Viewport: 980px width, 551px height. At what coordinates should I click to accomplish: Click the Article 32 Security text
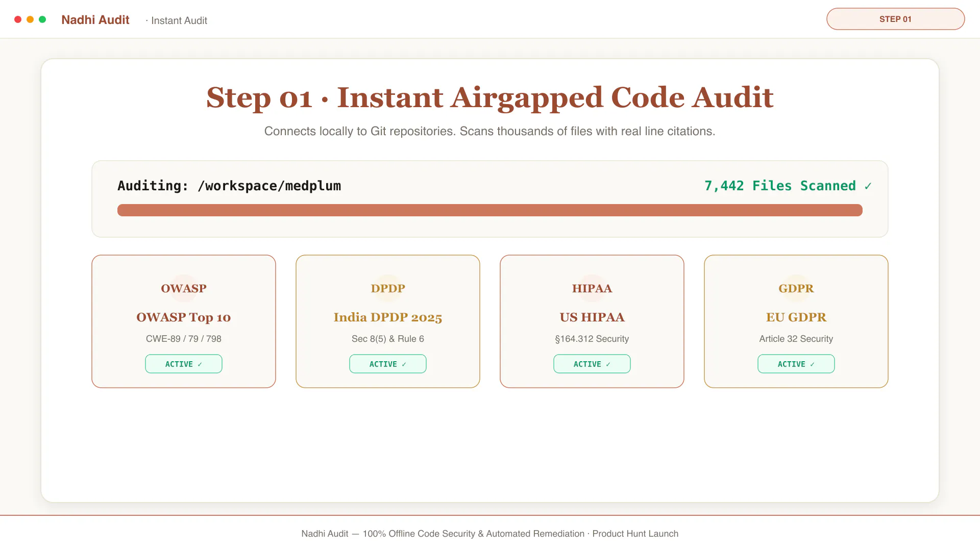[796, 339]
